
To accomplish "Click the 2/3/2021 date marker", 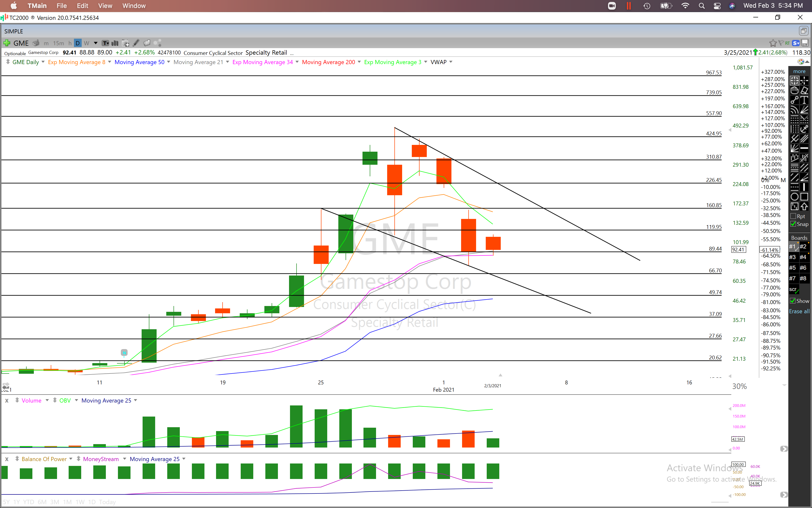I will [x=493, y=385].
